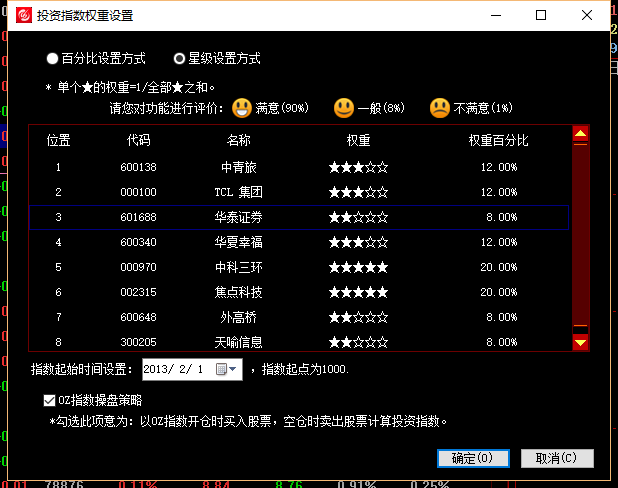Select the 焦点科技 row in the table
This screenshot has height=488, width=618.
[238, 292]
